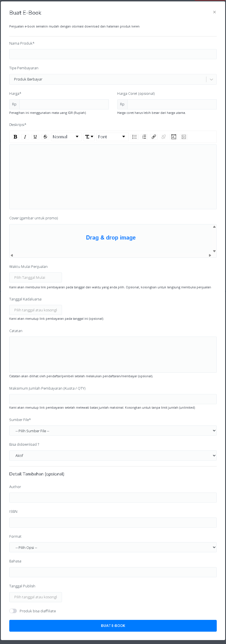Click the Drag & drop image area
The width and height of the screenshot is (226, 644).
[111, 238]
